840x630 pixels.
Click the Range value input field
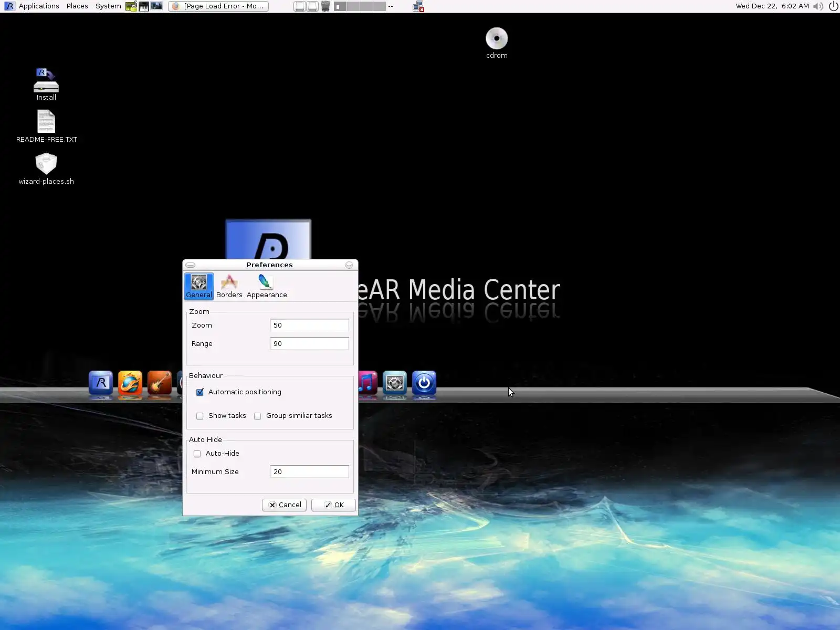coord(309,344)
